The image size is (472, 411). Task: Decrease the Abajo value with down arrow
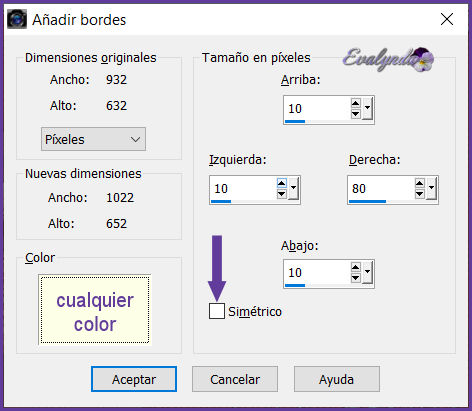[356, 278]
